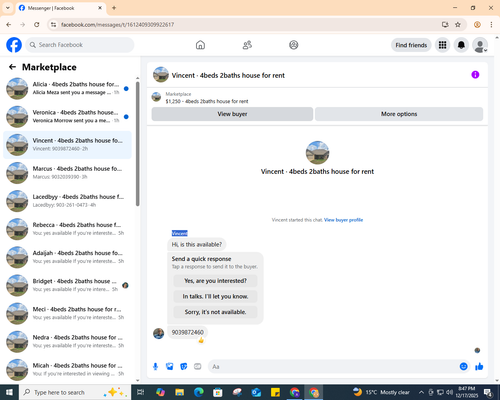Open the weather widget 15°C Mostly clear
The image size is (500, 400).
[381, 392]
